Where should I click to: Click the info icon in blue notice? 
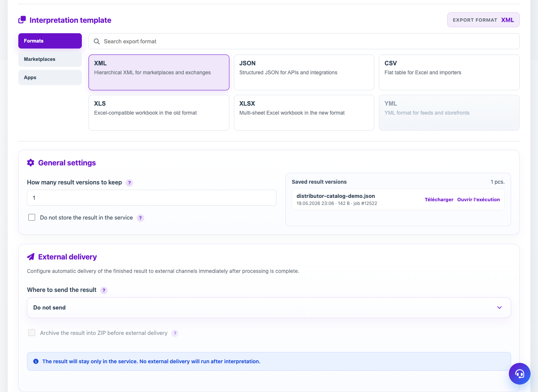(x=36, y=361)
